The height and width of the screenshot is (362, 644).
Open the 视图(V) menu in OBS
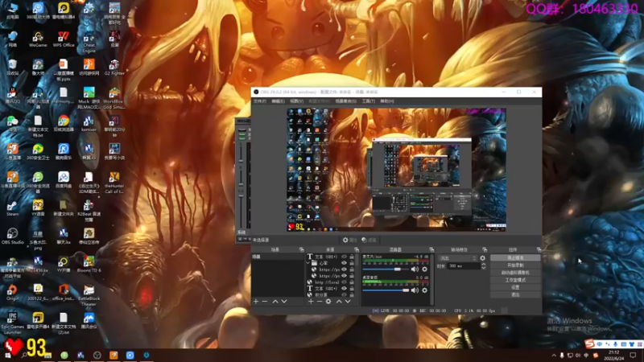pyautogui.click(x=296, y=101)
